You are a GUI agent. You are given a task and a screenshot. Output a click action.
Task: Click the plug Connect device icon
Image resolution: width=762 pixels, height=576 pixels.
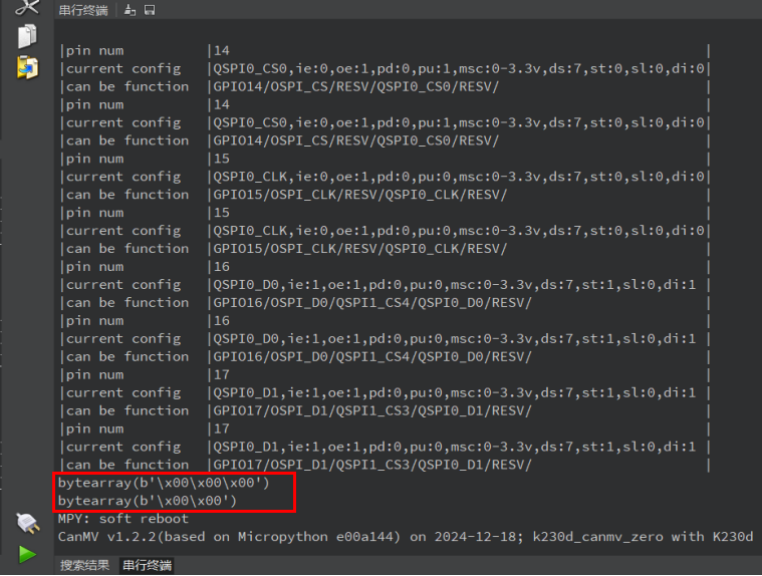[x=28, y=524]
